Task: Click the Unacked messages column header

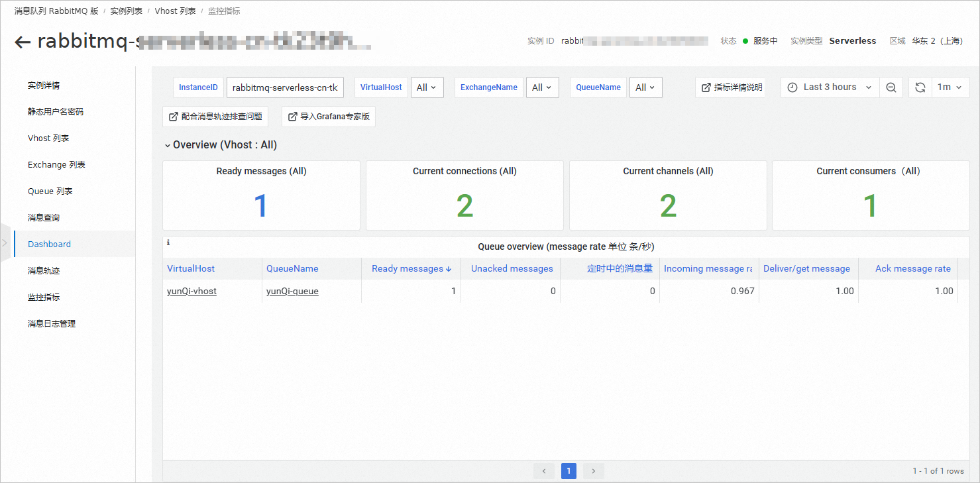Action: click(512, 268)
